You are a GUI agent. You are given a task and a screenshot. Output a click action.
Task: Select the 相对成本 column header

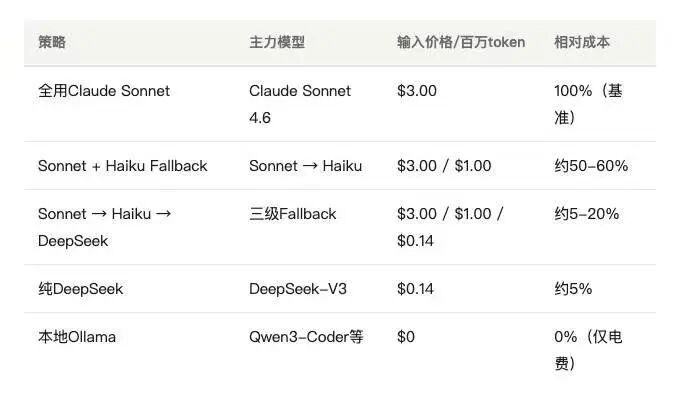pyautogui.click(x=582, y=43)
